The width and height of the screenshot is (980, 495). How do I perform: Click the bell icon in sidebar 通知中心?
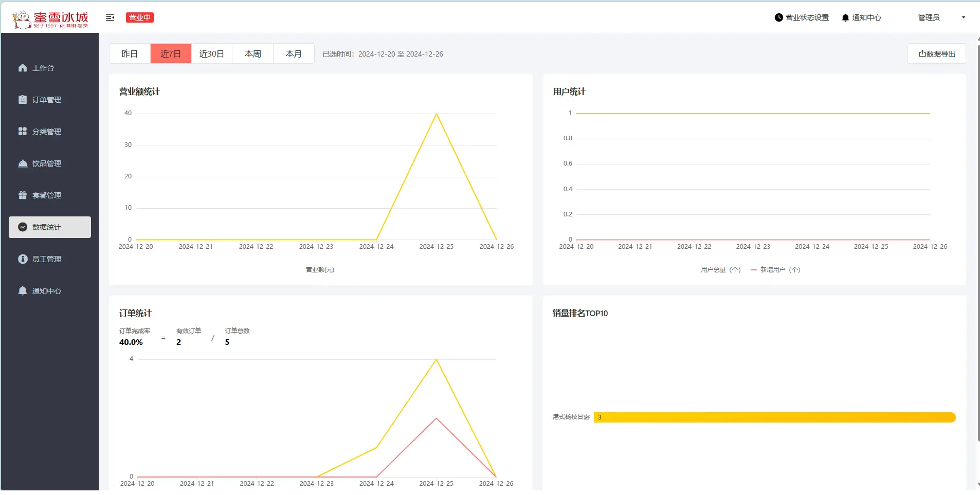tap(23, 291)
